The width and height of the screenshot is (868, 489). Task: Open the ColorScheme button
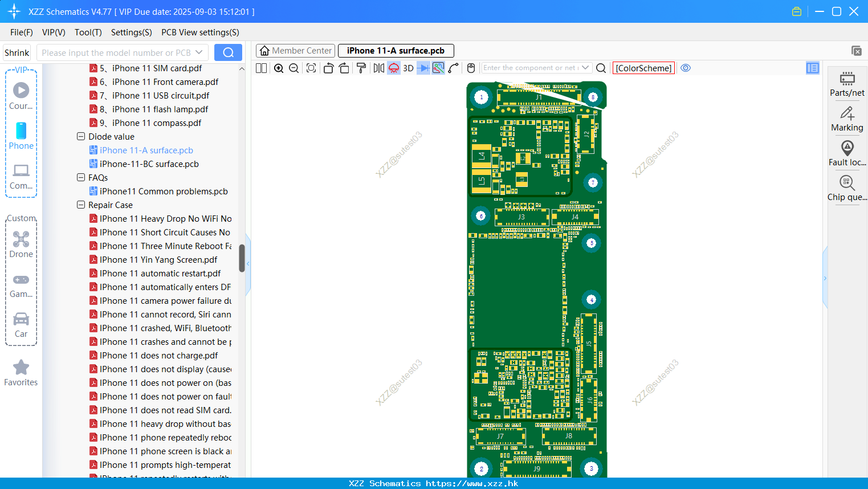point(643,68)
